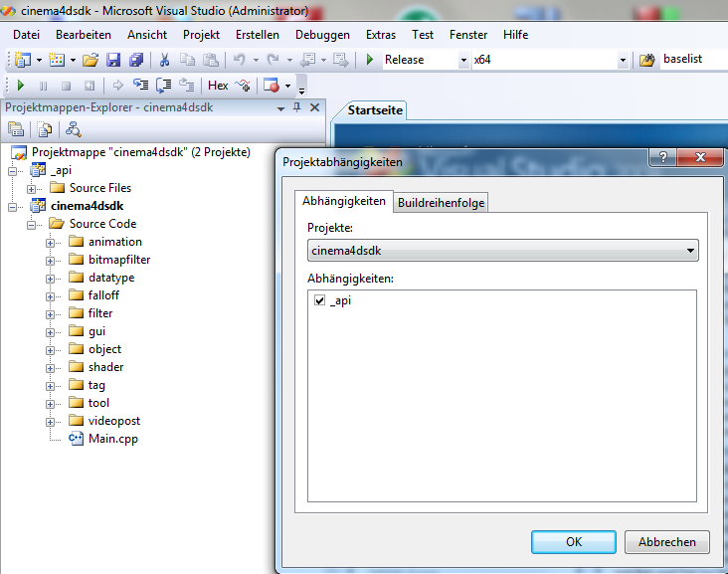Click the Undo arrow icon

click(240, 60)
